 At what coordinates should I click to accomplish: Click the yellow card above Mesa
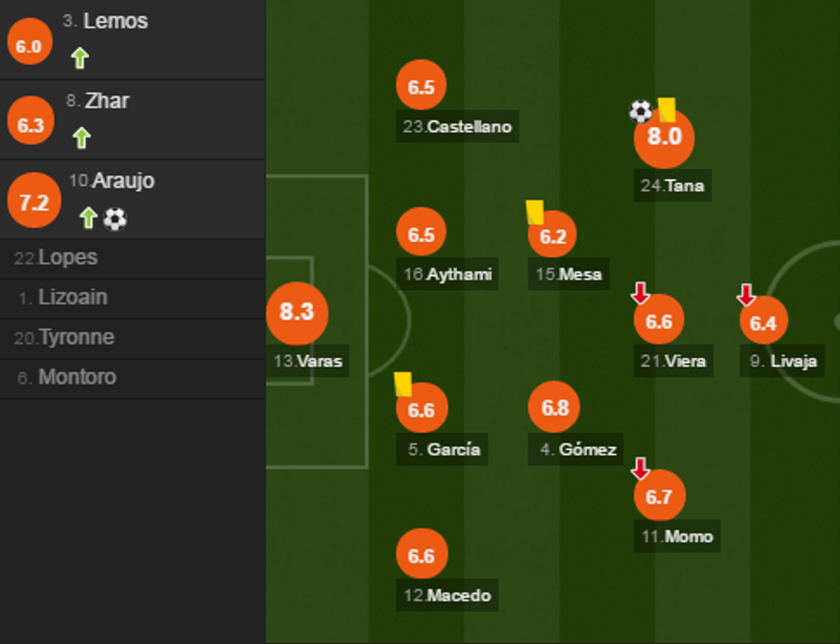(535, 212)
